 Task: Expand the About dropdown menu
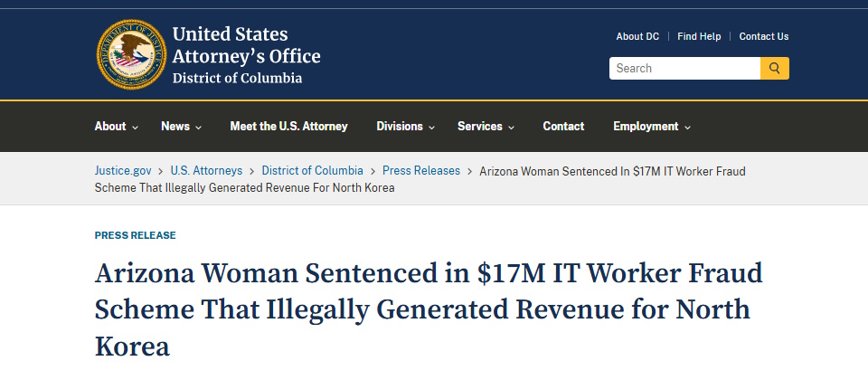pos(117,127)
